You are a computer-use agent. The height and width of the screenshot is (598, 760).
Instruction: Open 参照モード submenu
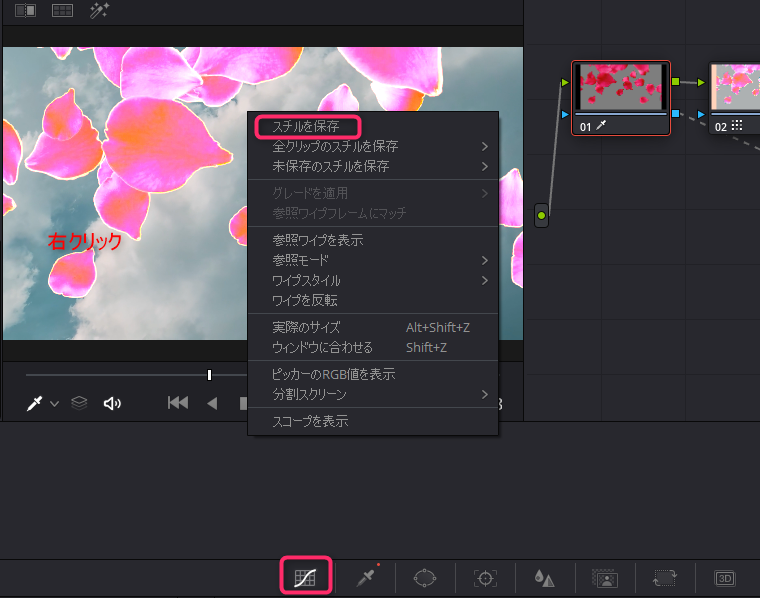(x=373, y=260)
